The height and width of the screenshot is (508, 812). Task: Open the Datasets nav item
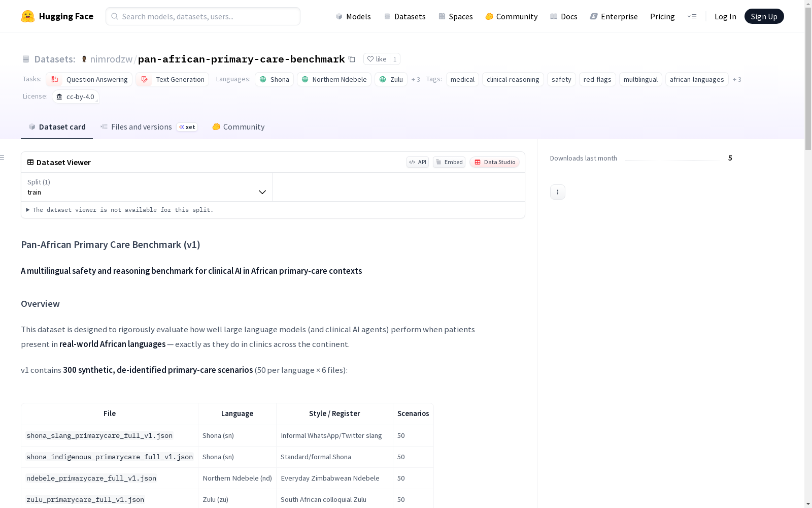point(404,16)
